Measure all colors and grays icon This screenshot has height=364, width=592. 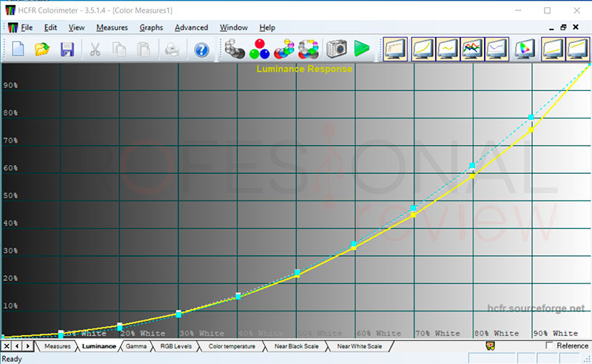[309, 49]
